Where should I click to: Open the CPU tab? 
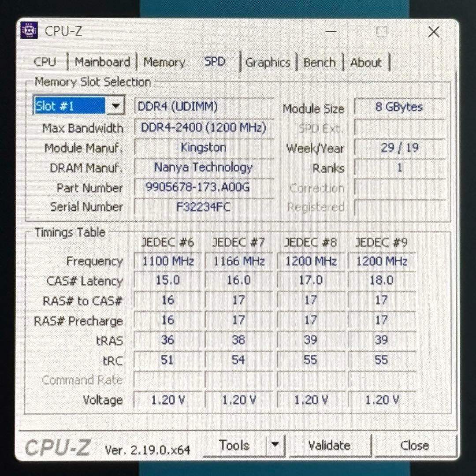(45, 62)
